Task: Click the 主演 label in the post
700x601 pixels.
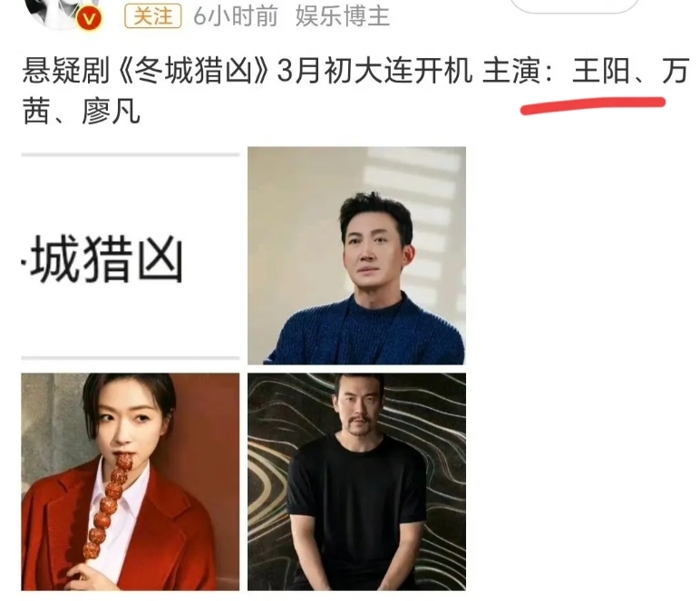Action: pyautogui.click(x=511, y=72)
